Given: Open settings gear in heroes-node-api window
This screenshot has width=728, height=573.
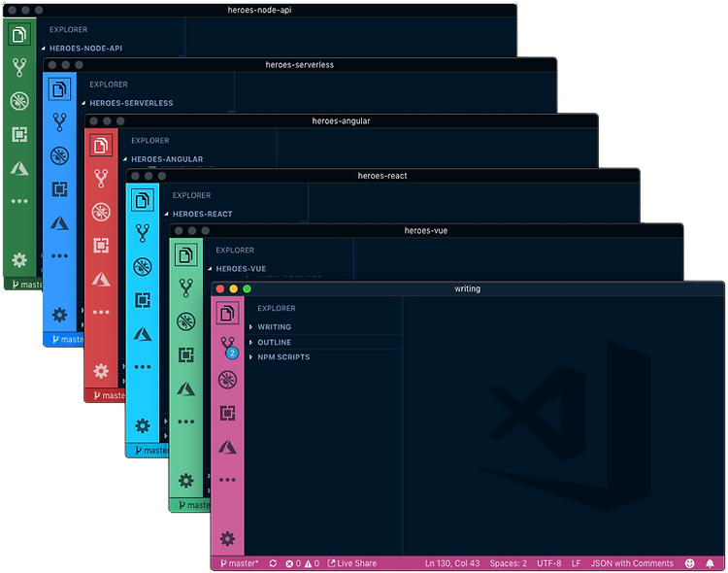Looking at the screenshot, I should [19, 259].
